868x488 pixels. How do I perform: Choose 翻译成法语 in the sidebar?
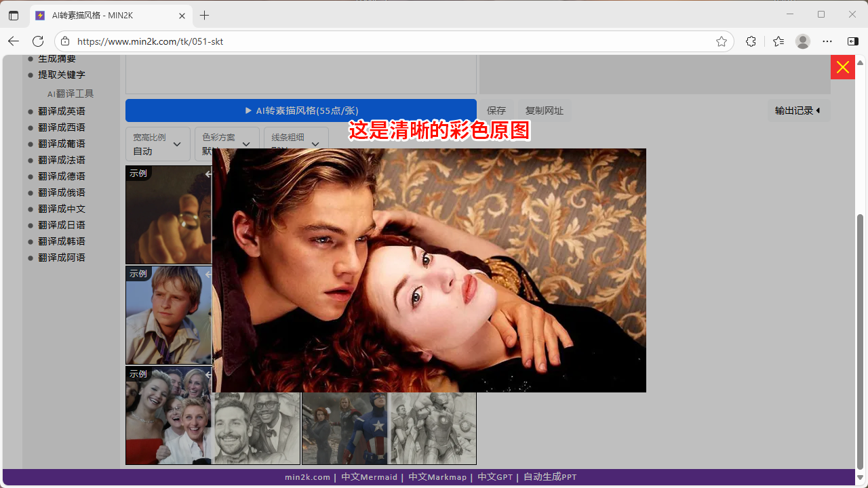coord(62,160)
